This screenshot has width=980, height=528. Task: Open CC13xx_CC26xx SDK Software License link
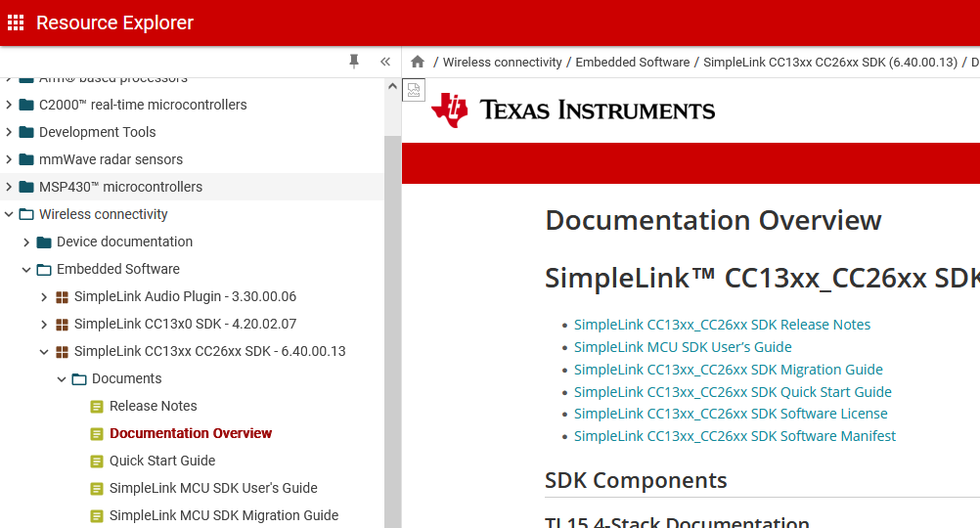731,414
